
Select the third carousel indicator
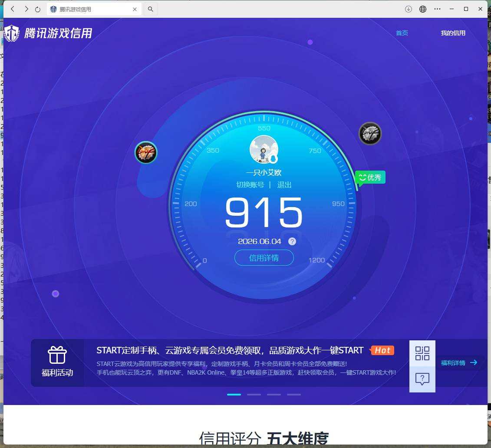click(274, 395)
